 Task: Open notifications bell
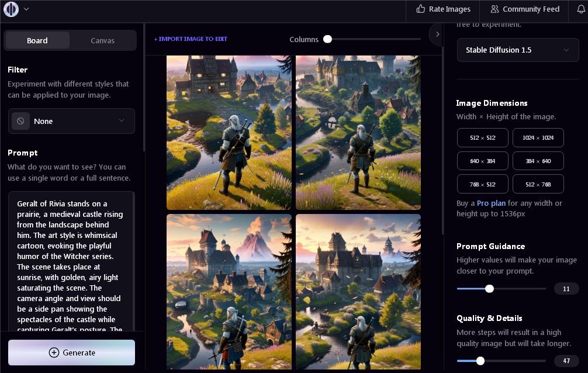pyautogui.click(x=581, y=9)
